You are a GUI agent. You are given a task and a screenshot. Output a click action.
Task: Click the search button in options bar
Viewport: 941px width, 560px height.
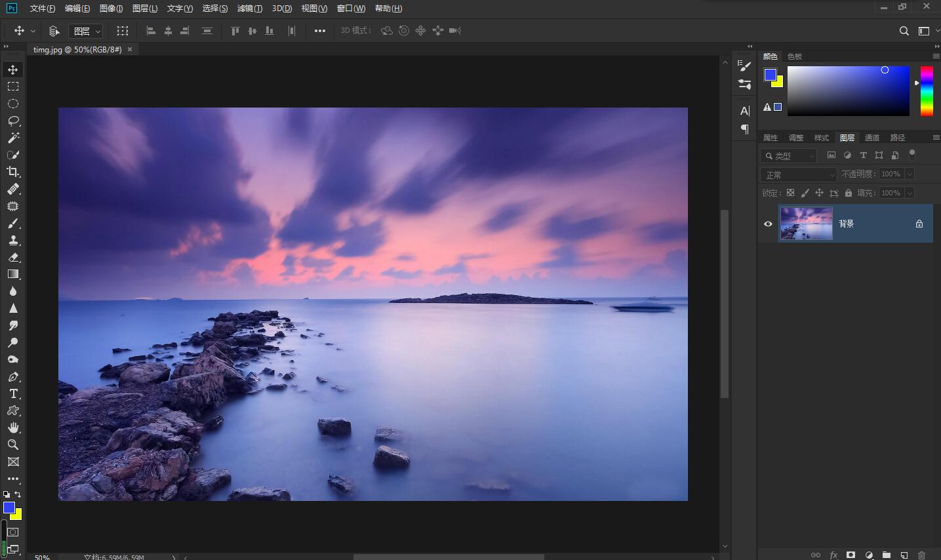(x=904, y=31)
